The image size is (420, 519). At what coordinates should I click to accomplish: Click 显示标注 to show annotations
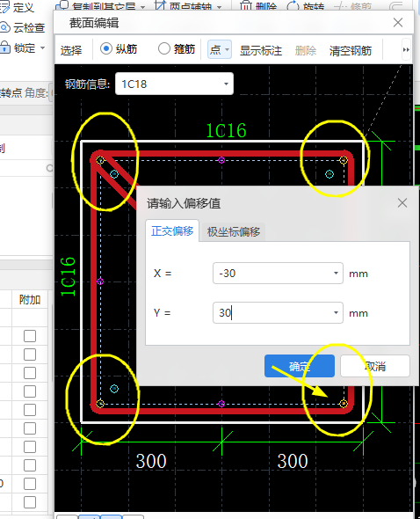click(261, 51)
